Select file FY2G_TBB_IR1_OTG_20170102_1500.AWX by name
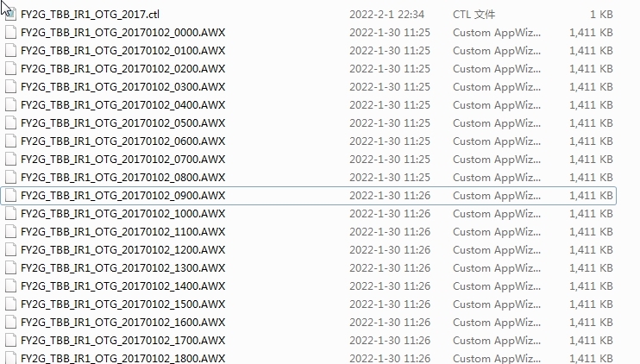The width and height of the screenshot is (640, 364). pyautogui.click(x=122, y=304)
